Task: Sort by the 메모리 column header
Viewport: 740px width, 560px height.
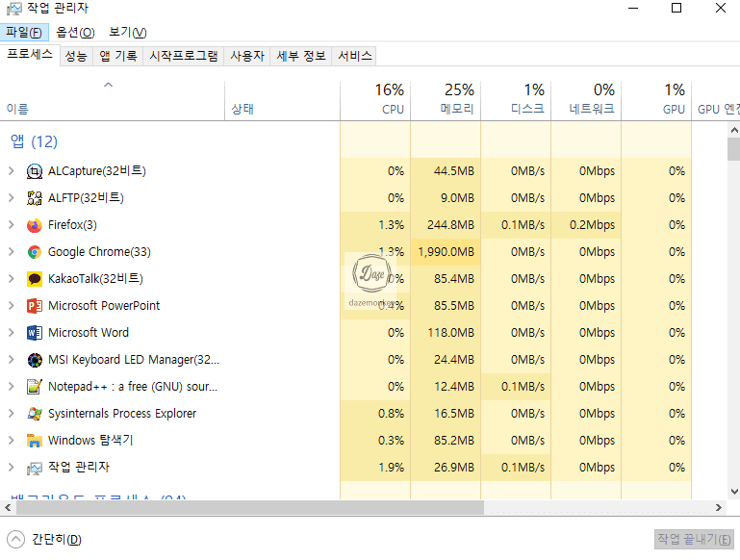Action: pyautogui.click(x=446, y=100)
